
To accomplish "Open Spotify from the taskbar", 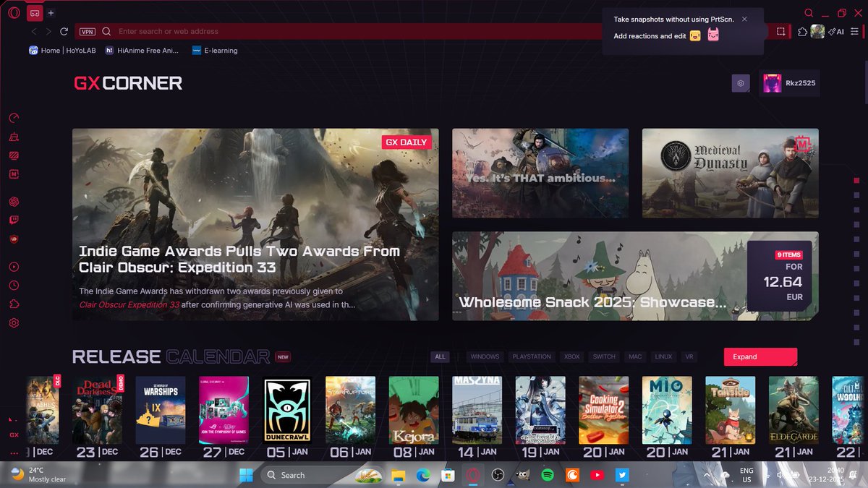I will pyautogui.click(x=547, y=475).
